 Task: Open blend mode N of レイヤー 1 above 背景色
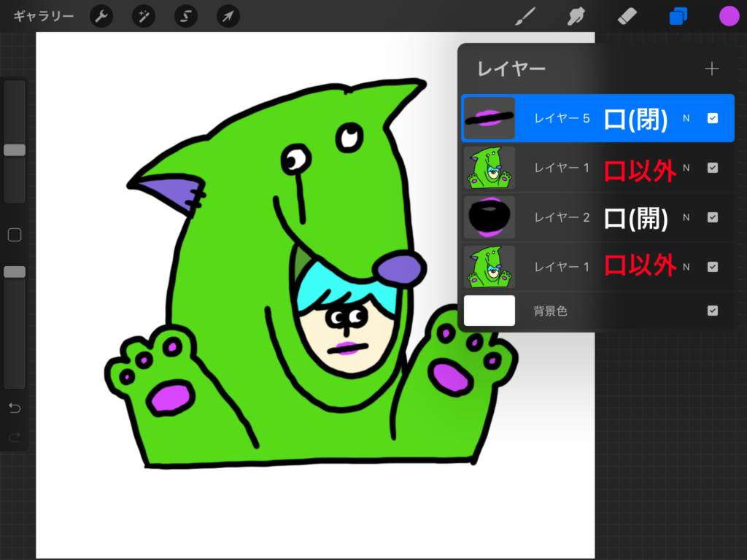click(686, 267)
